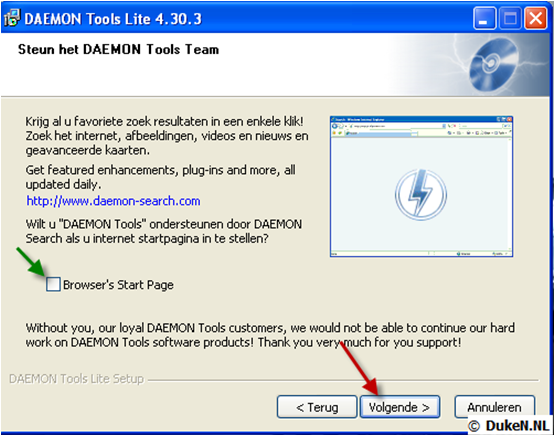Click the 'DAEMON Tools Lite 4.30.3' title text
Screen dimensions: 554x435
point(113,19)
